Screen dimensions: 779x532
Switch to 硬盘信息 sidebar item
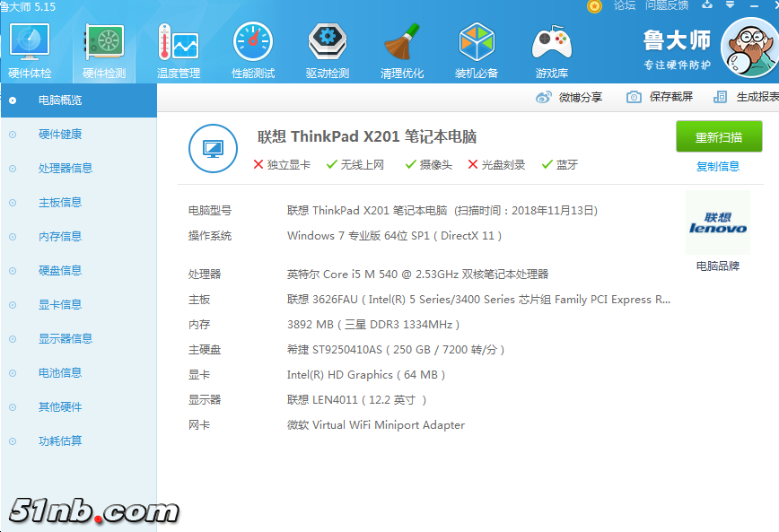pos(59,271)
